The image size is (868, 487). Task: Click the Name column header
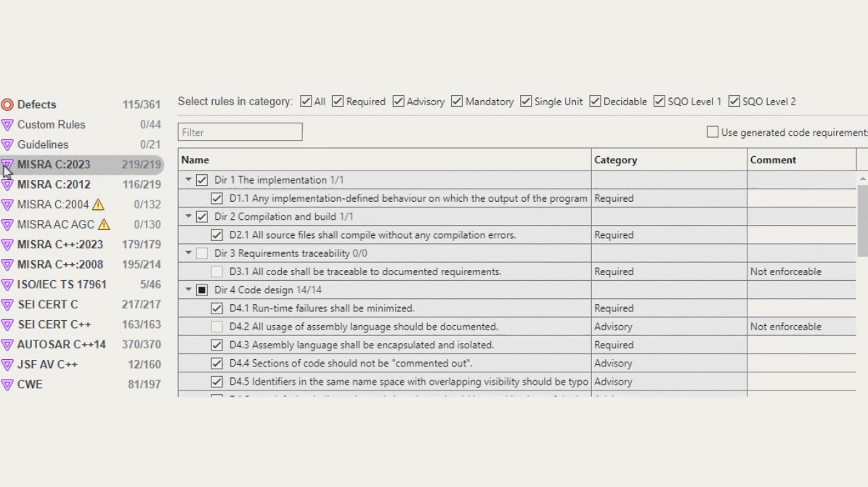195,160
